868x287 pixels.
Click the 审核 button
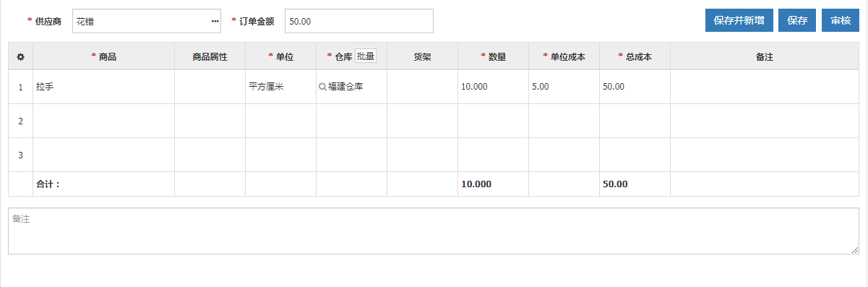tap(840, 20)
